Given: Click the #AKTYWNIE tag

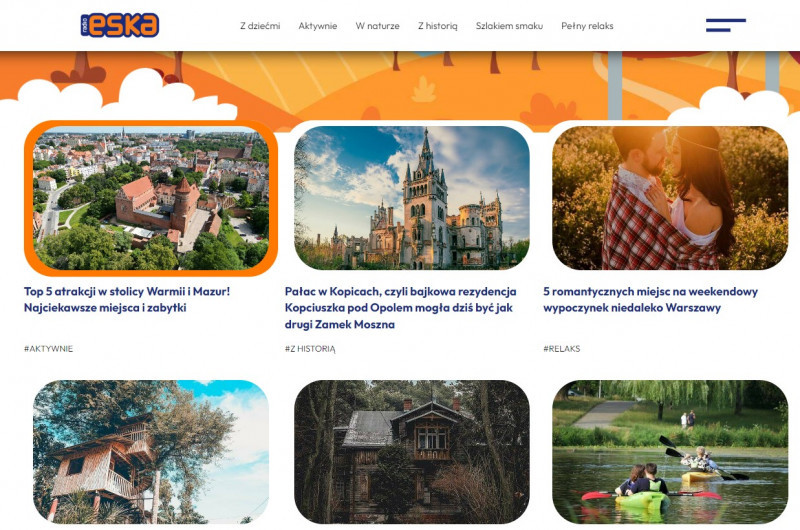Looking at the screenshot, I should (48, 349).
